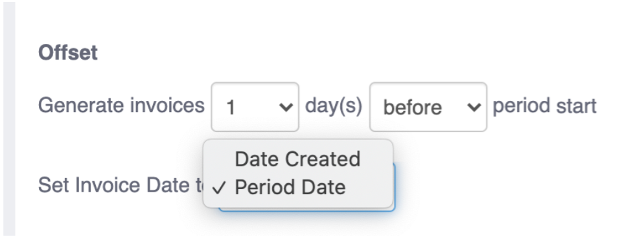Image resolution: width=644 pixels, height=237 pixels.
Task: Click the chevron arrow in the before dropdown
Action: [x=474, y=107]
